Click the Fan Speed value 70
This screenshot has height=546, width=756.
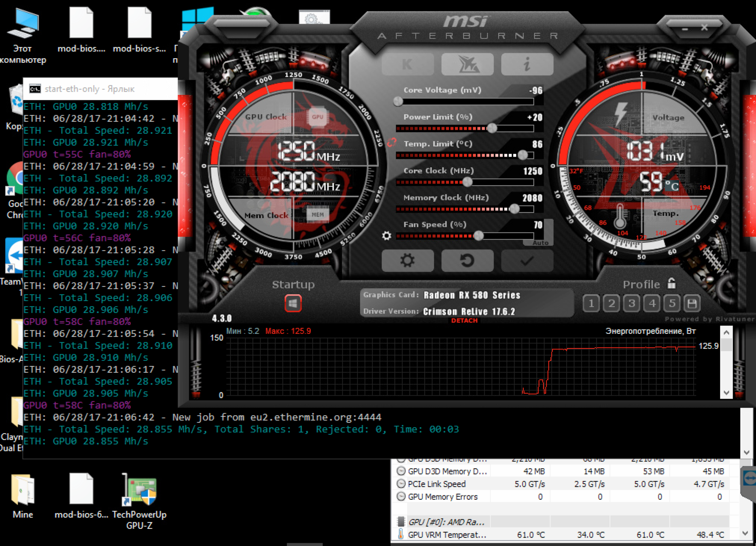pos(538,225)
